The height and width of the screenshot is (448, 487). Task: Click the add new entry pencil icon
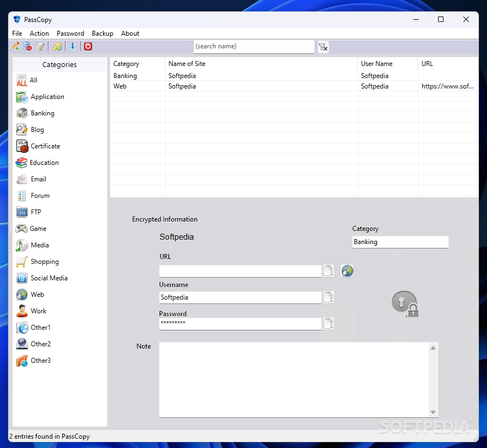coord(15,46)
